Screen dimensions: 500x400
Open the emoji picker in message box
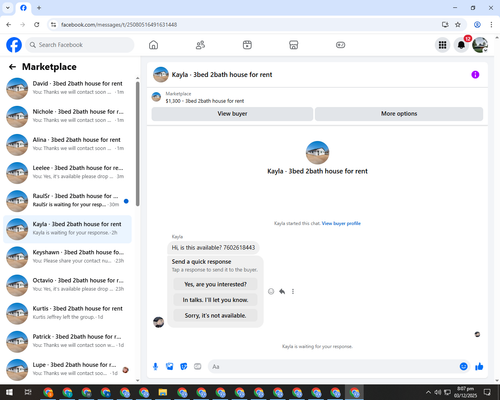(463, 367)
